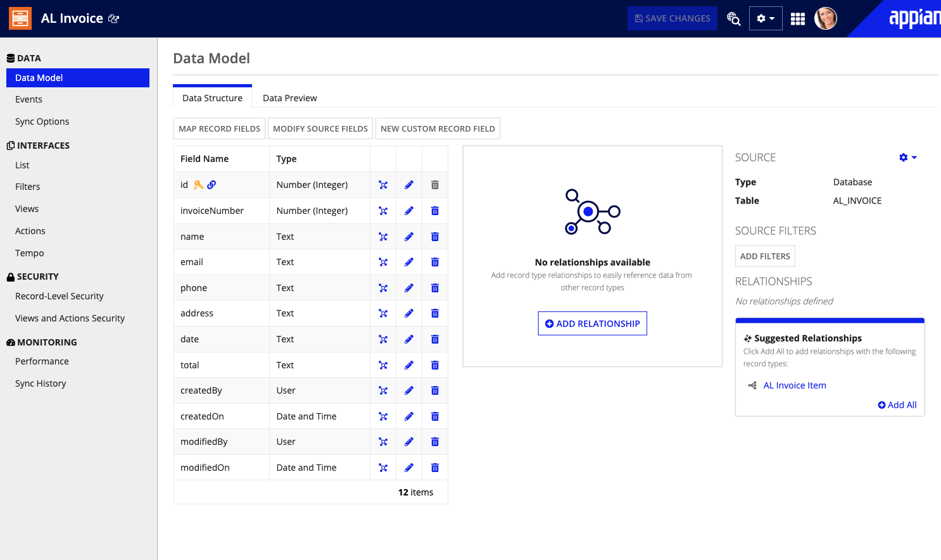The height and width of the screenshot is (560, 941).
Task: Delete the phone field
Action: tap(435, 288)
